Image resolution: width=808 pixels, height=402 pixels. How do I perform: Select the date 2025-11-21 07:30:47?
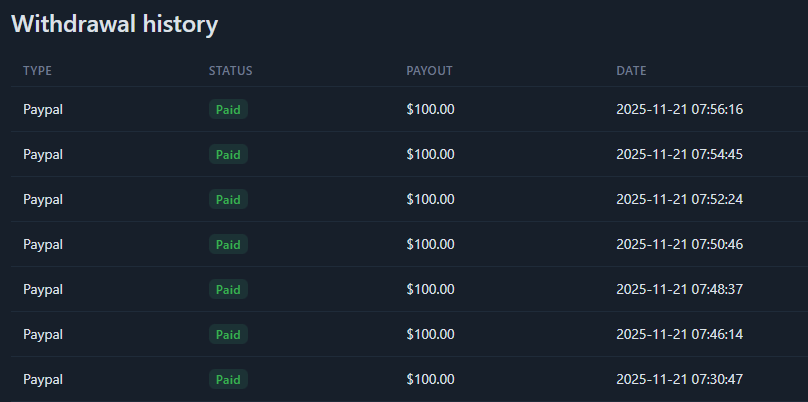(x=679, y=379)
